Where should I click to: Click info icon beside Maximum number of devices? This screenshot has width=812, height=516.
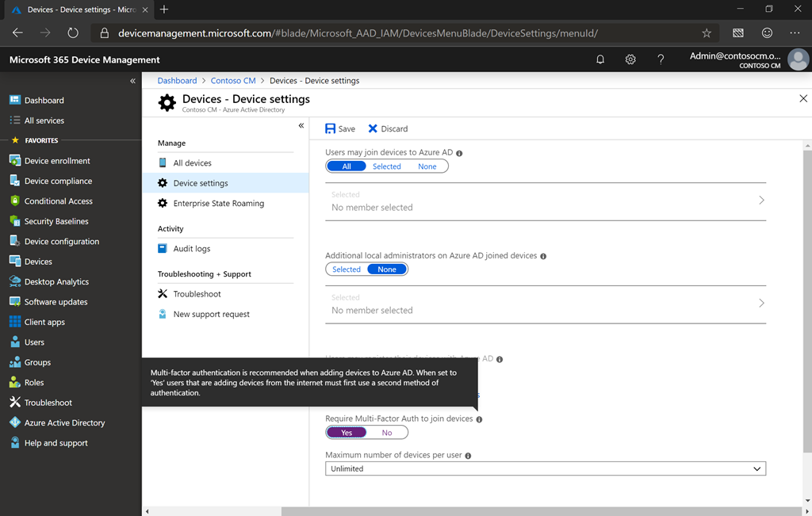(x=468, y=456)
